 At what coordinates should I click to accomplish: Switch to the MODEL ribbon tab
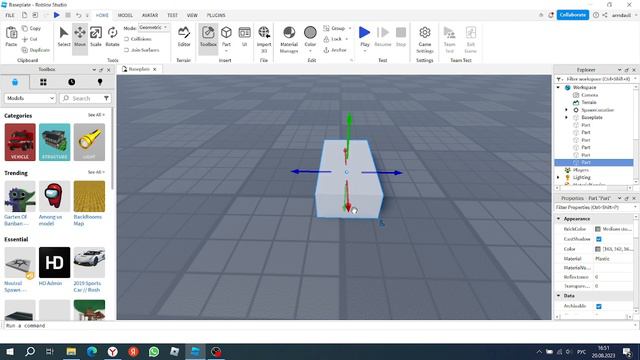[125, 15]
